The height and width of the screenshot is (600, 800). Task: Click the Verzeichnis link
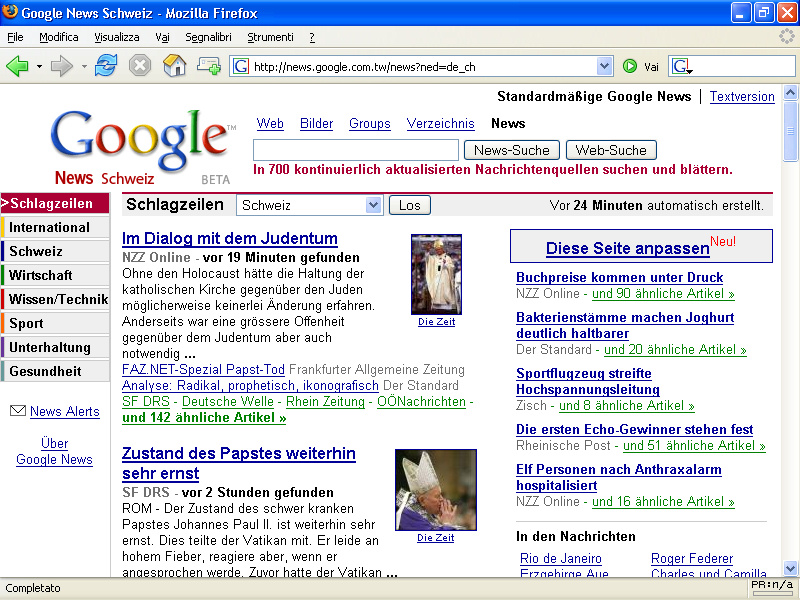pos(440,123)
